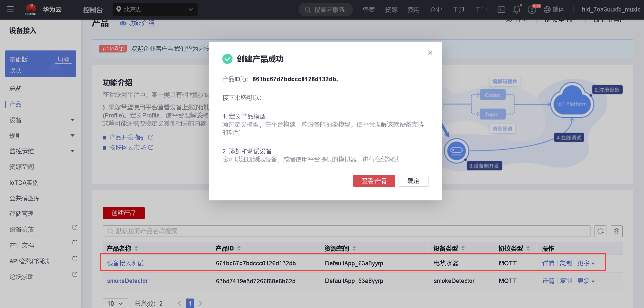Open the hamburger navigation menu

coord(10,9)
